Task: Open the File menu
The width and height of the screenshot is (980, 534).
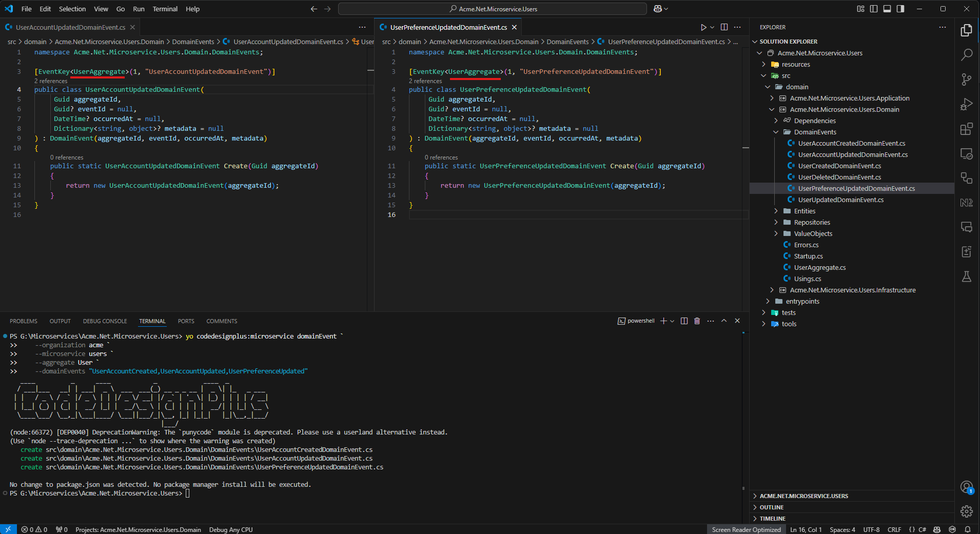Action: [27, 9]
